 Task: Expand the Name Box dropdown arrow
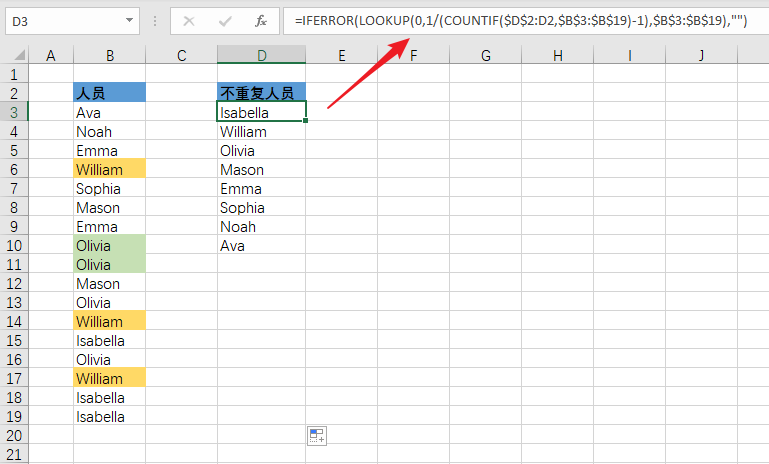click(132, 21)
